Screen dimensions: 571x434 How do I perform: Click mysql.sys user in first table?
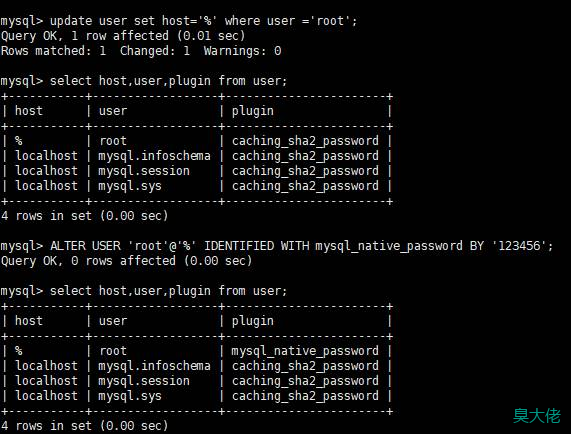tap(130, 186)
